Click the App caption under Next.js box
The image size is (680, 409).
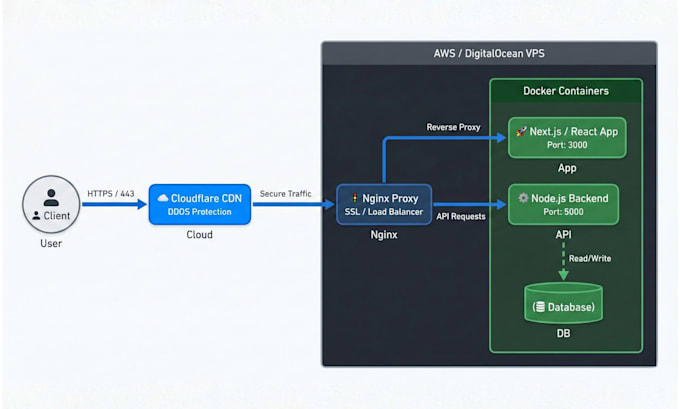coord(567,168)
